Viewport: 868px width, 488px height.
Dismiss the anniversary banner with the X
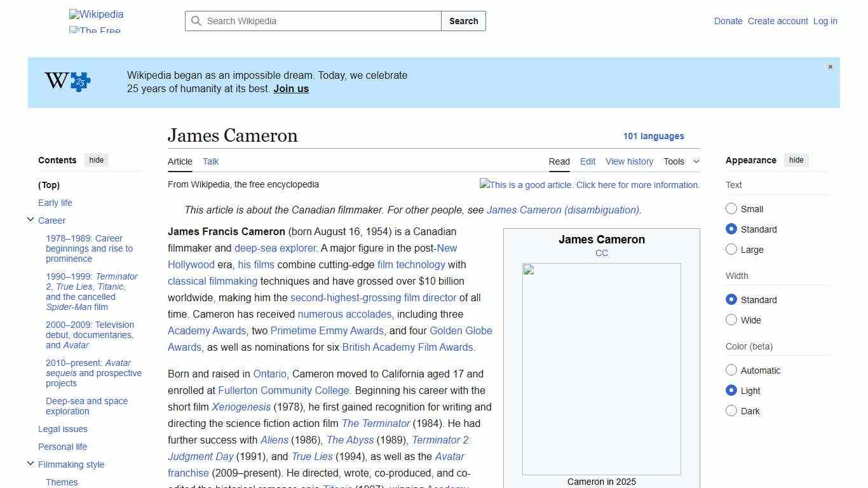click(x=830, y=66)
